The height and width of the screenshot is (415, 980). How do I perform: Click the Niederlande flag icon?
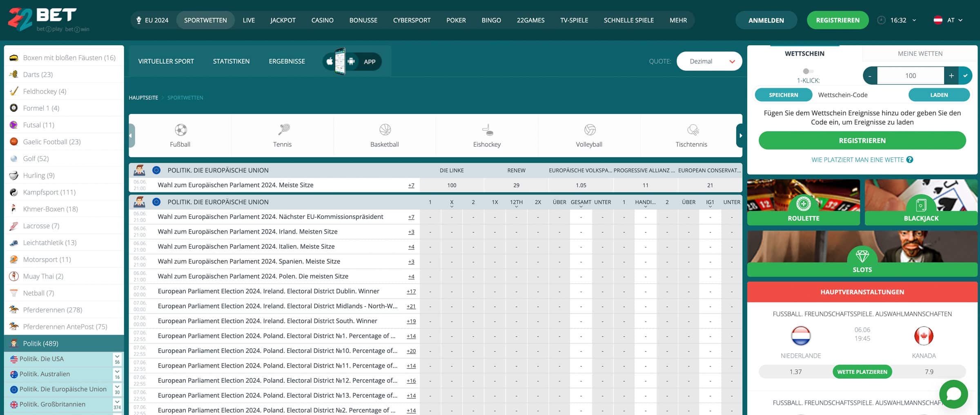(801, 336)
